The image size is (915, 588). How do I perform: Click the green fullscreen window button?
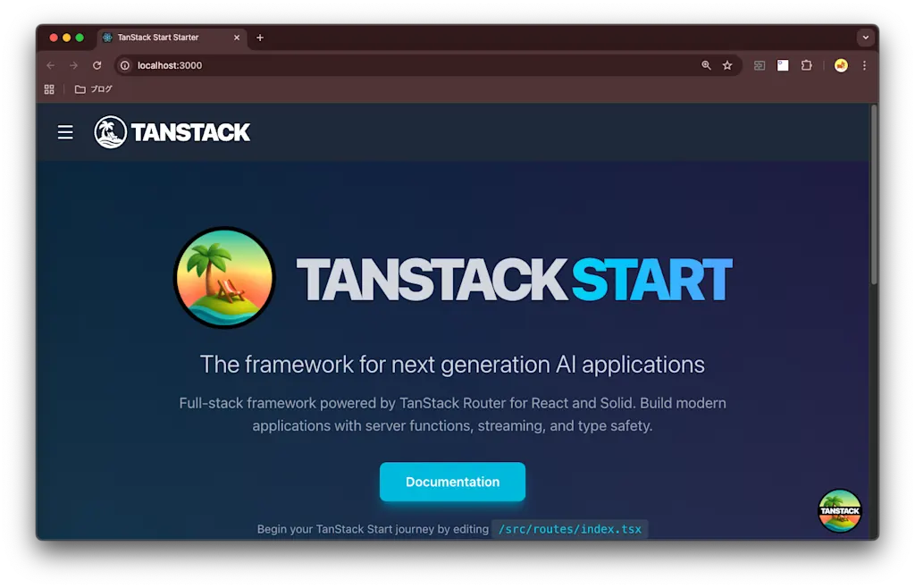pyautogui.click(x=80, y=38)
